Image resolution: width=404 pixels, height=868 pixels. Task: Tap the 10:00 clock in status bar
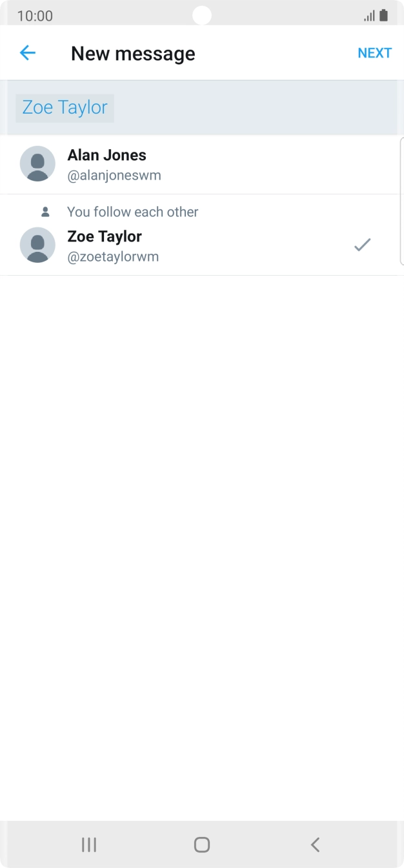coord(35,15)
